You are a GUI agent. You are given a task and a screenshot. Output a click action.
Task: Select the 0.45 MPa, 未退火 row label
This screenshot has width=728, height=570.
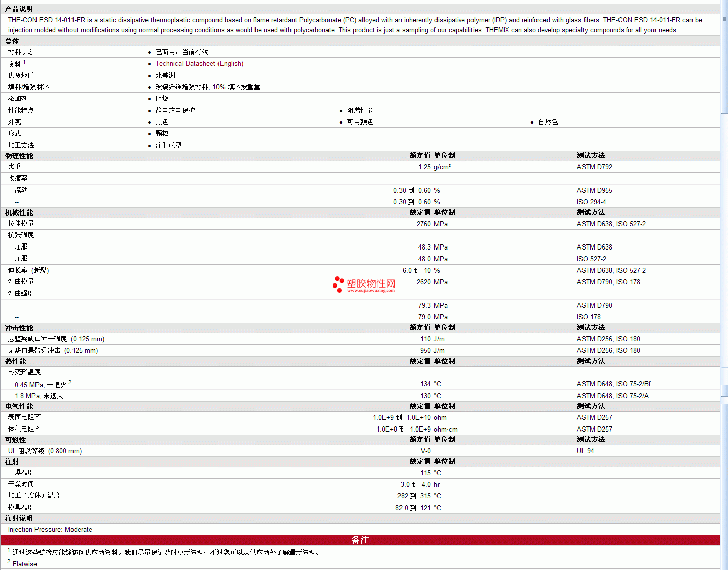click(41, 385)
